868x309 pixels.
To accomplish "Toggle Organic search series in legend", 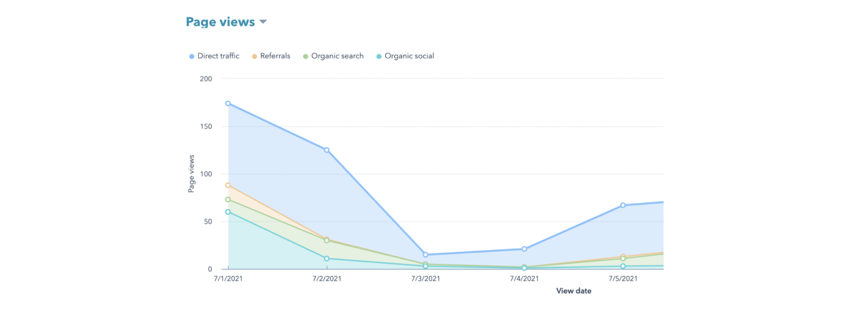I will [x=337, y=56].
